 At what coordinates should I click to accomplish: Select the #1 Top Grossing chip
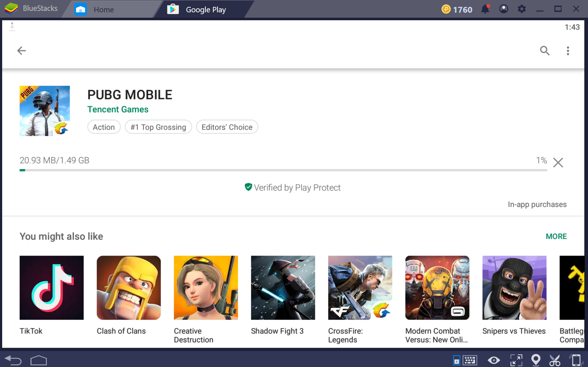[158, 127]
